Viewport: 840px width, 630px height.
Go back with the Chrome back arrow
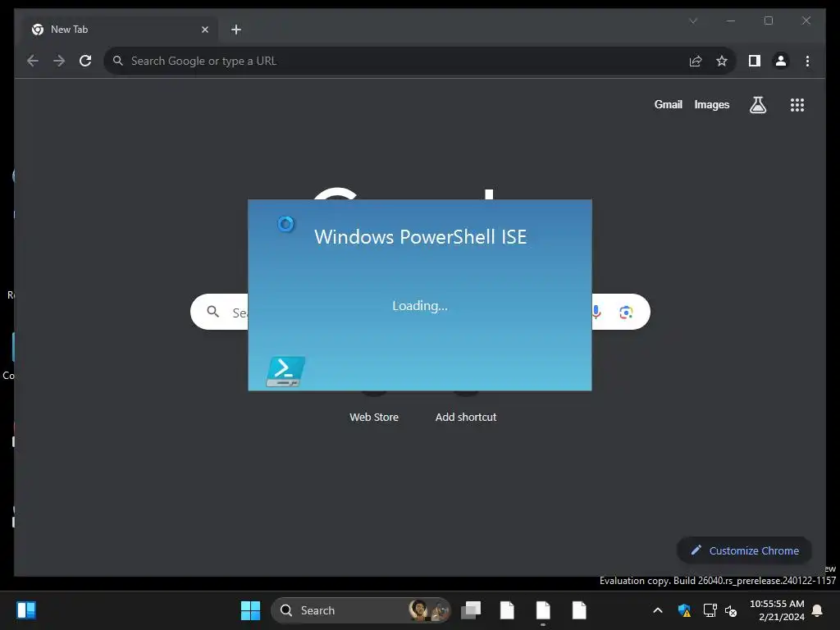pyautogui.click(x=33, y=61)
